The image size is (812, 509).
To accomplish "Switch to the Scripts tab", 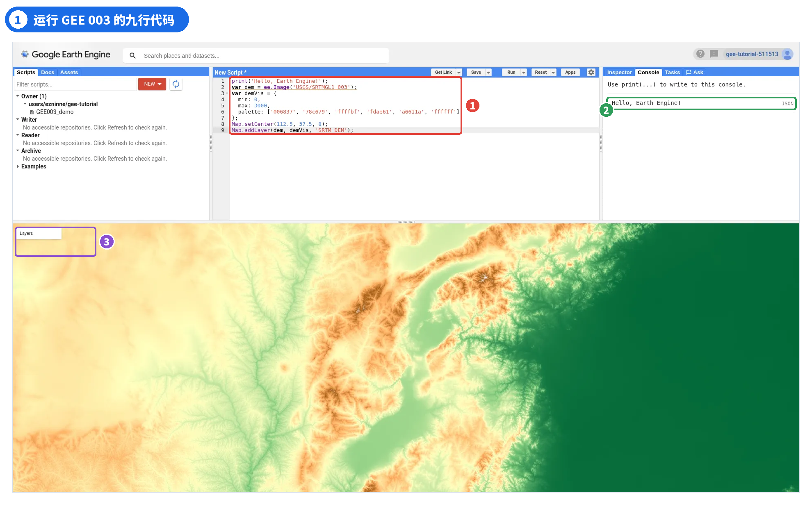I will [x=26, y=73].
